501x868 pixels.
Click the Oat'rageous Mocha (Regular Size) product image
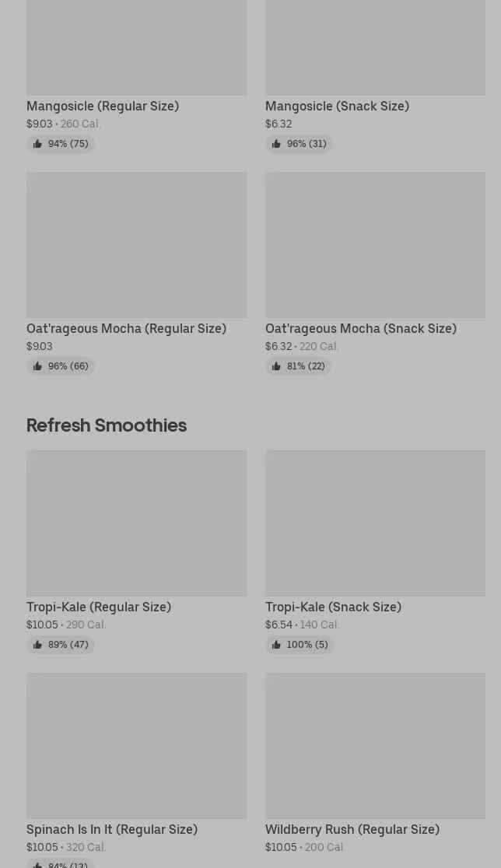136,244
